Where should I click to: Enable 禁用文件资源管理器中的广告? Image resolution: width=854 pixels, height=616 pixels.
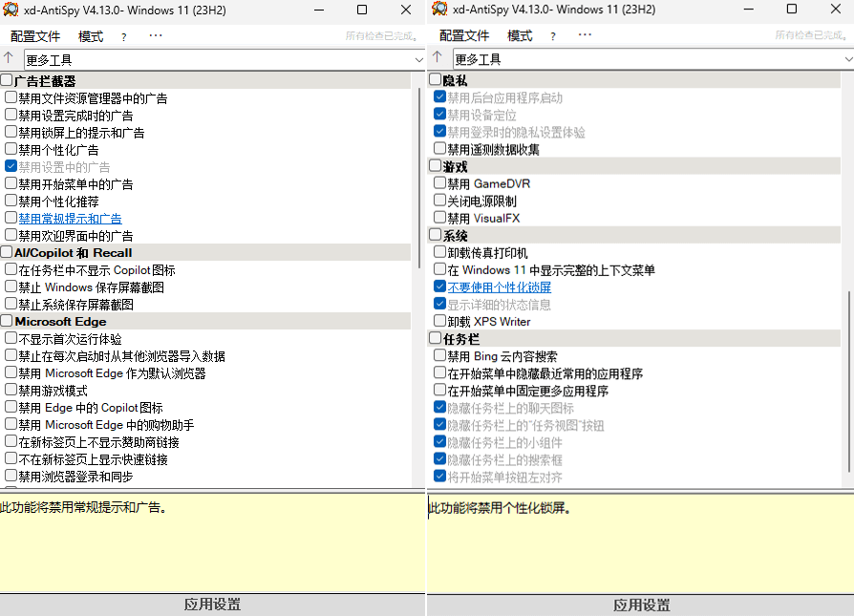pyautogui.click(x=11, y=98)
